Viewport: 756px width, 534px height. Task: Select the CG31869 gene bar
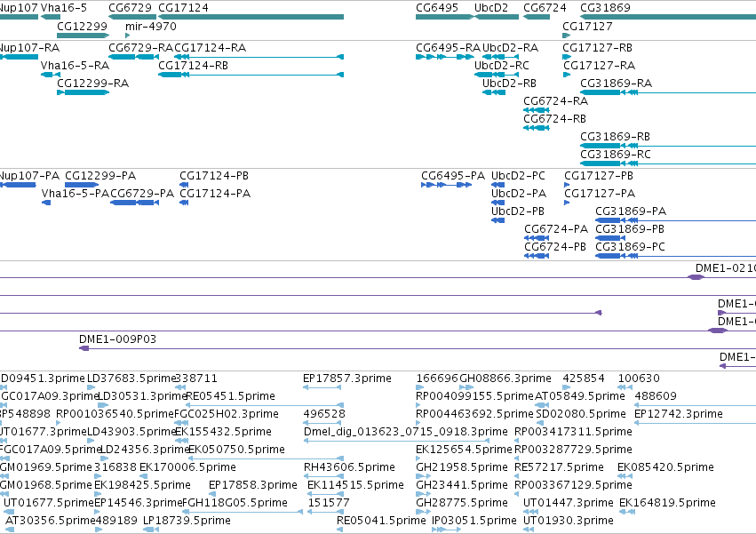point(668,17)
